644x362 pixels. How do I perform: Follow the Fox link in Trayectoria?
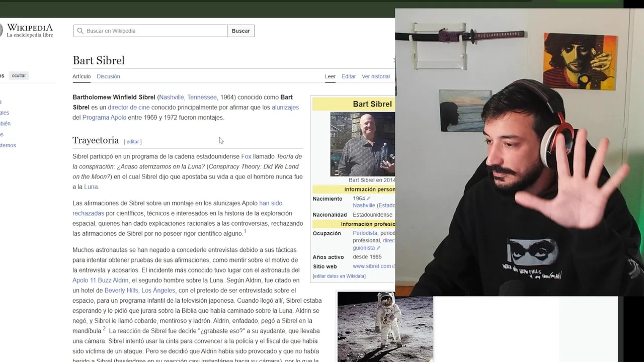click(x=246, y=156)
